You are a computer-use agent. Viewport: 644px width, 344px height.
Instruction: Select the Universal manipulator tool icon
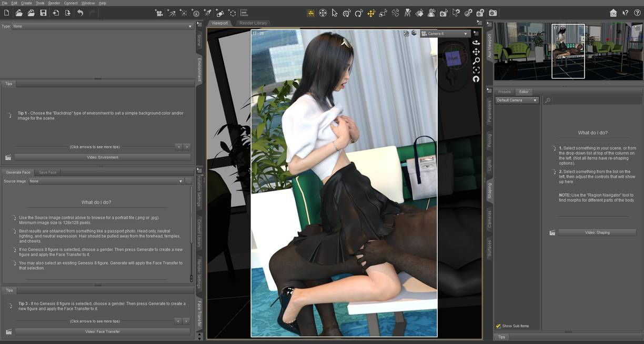click(371, 13)
